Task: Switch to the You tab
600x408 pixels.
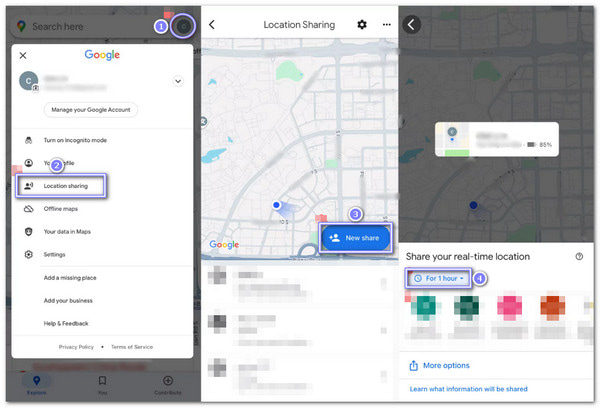Action: pos(102,385)
